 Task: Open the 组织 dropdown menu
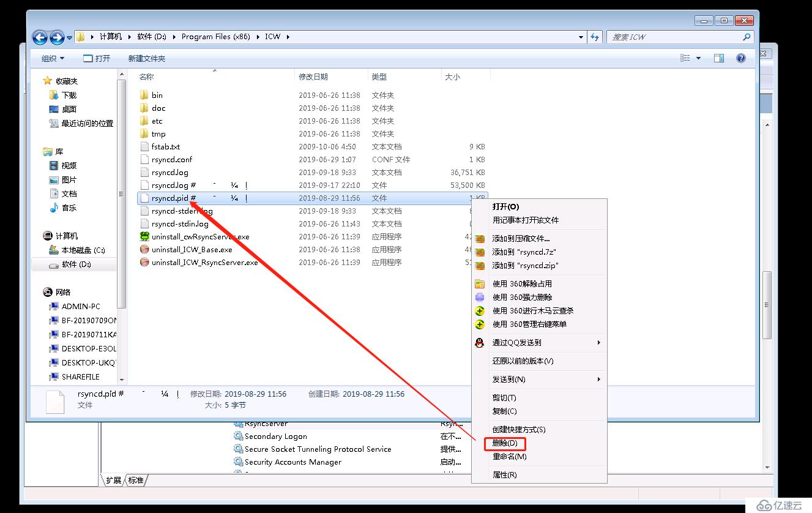[53, 58]
